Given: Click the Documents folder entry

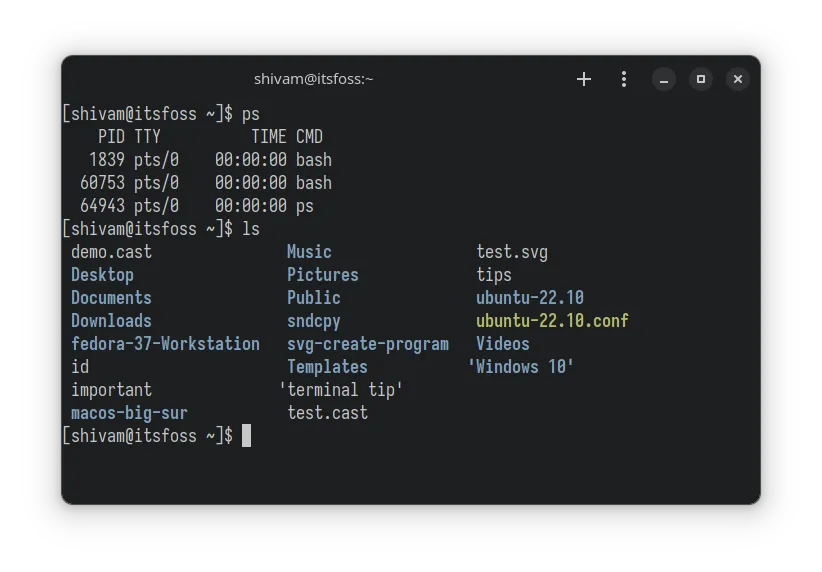Looking at the screenshot, I should click(111, 298).
